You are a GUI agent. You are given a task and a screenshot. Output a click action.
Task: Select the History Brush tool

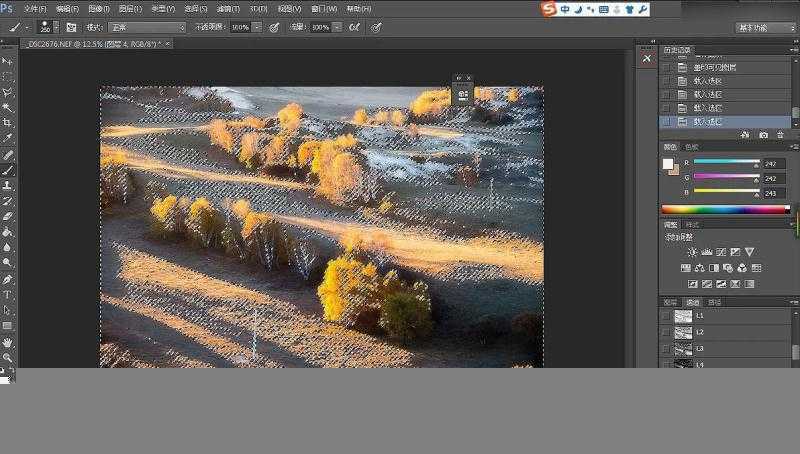(7, 201)
